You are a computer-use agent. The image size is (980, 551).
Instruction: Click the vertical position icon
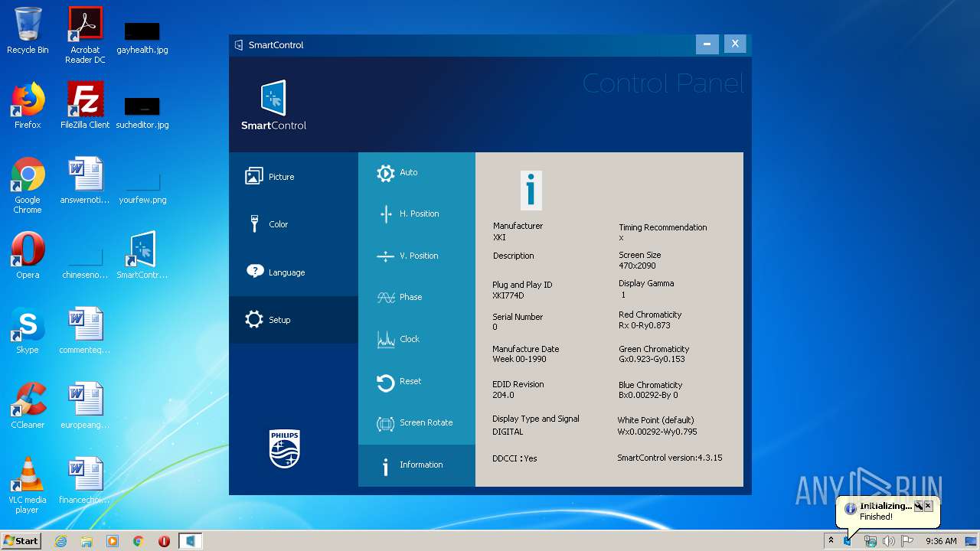(x=386, y=256)
